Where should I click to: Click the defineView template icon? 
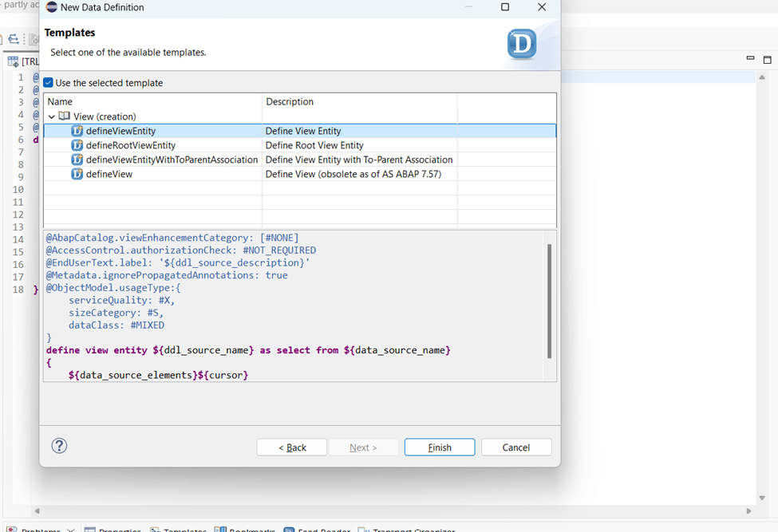point(77,174)
